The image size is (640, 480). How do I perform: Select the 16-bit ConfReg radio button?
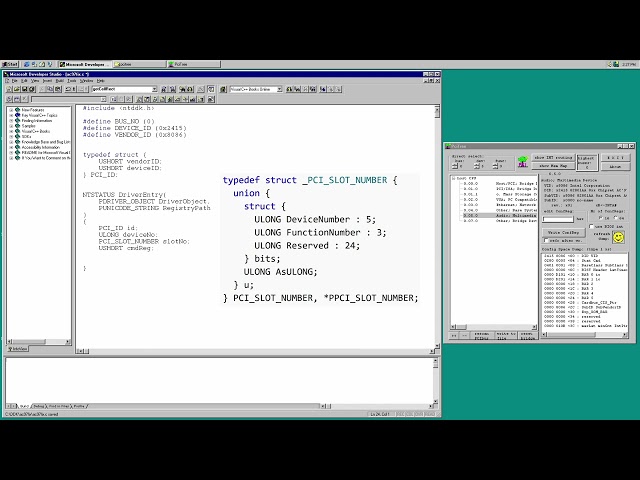[601, 218]
